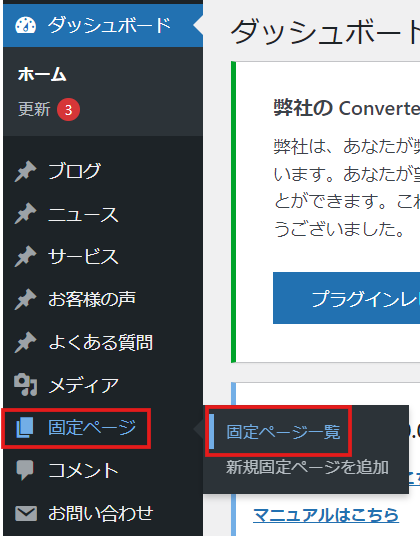Click the red update count badge
The height and width of the screenshot is (536, 420).
click(x=69, y=110)
